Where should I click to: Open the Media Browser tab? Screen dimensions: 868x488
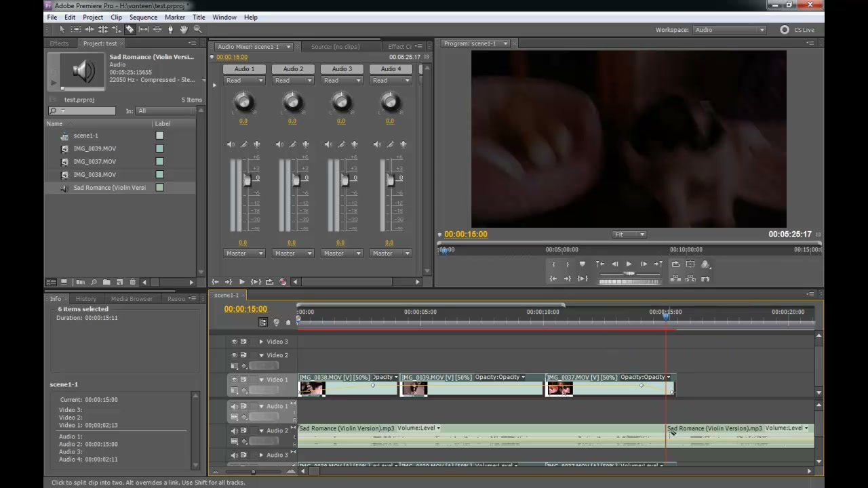[x=132, y=299]
